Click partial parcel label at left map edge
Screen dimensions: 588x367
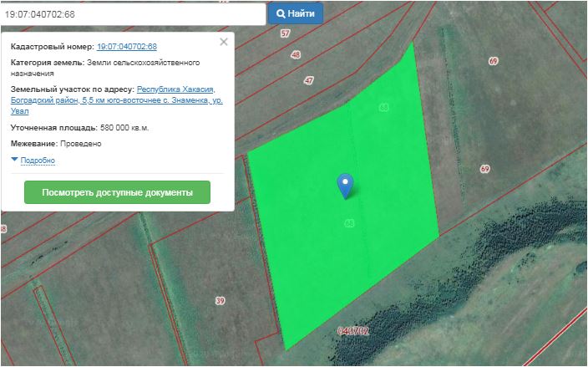click(3, 228)
